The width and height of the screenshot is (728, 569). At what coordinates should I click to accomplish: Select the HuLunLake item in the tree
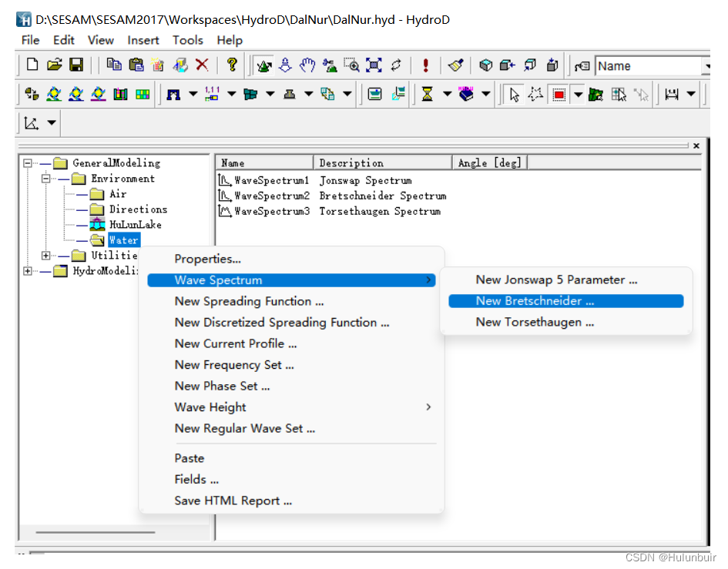pos(135,225)
